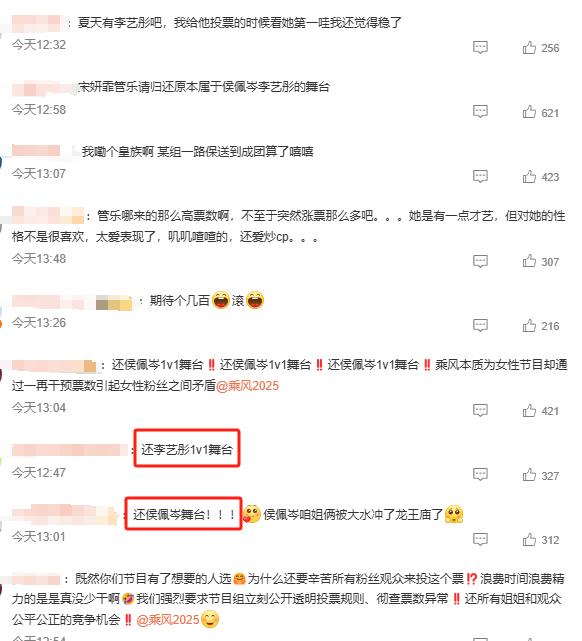The height and width of the screenshot is (641, 582).
Task: Like the 13:04 comment with 421 likes
Action: click(529, 410)
